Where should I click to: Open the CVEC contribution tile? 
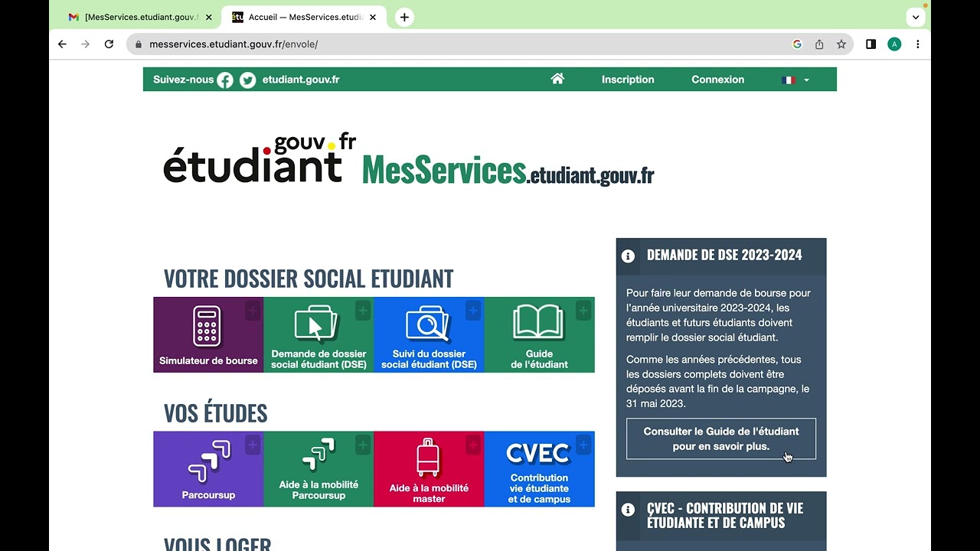pyautogui.click(x=539, y=469)
